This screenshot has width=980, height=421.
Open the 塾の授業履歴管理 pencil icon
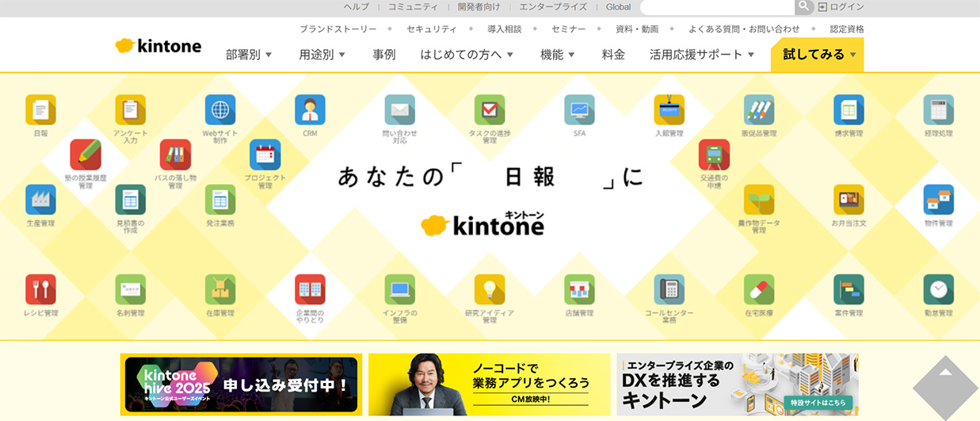click(x=86, y=155)
